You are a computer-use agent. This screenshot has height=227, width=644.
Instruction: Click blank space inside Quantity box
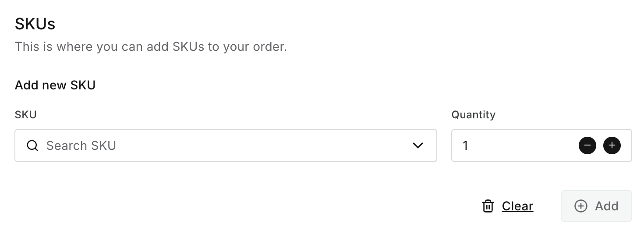click(526, 145)
